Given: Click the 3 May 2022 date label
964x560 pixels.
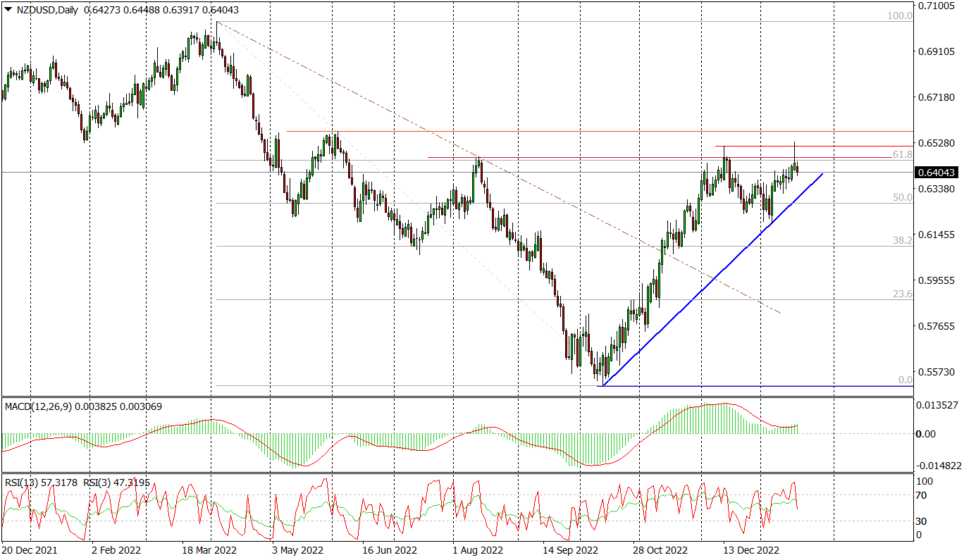Looking at the screenshot, I should click(297, 549).
